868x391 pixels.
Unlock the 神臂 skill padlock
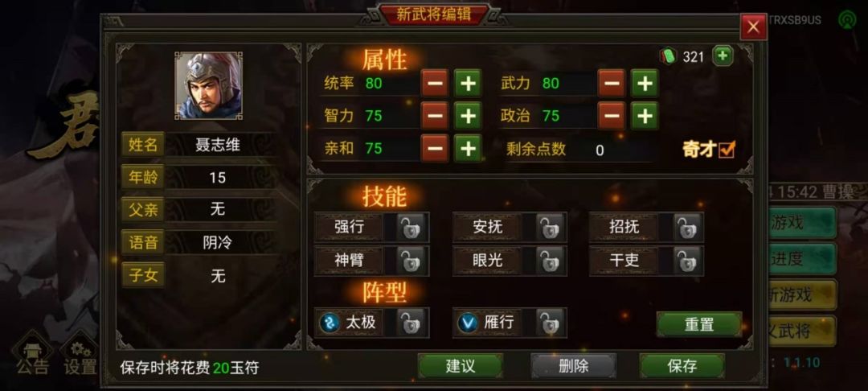click(411, 261)
